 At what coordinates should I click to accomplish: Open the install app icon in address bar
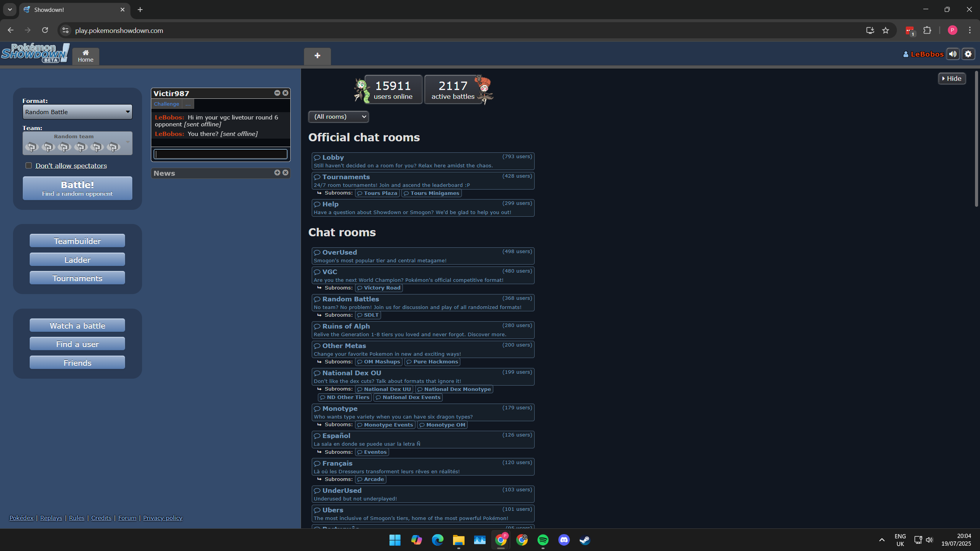click(870, 30)
